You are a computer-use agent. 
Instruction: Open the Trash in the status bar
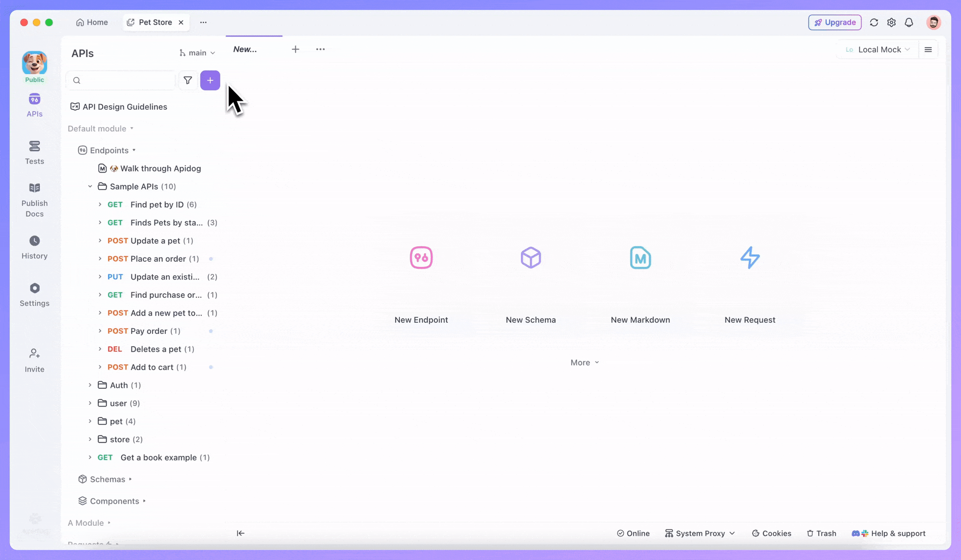point(821,533)
